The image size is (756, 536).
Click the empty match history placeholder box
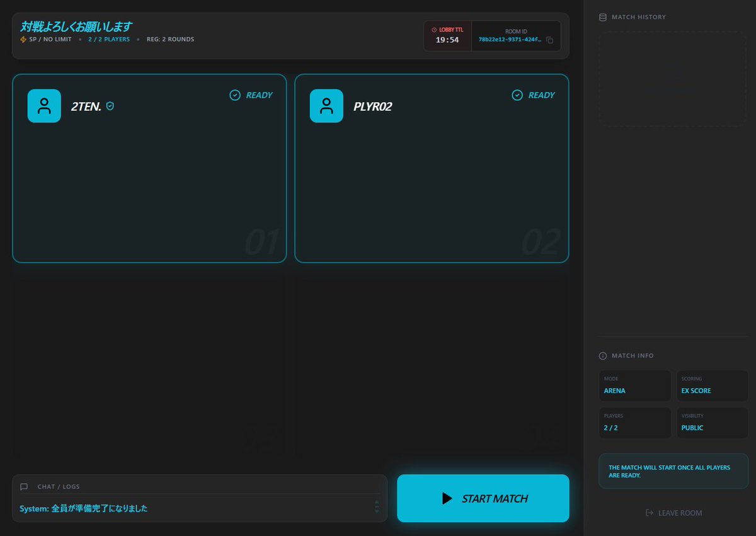[673, 80]
